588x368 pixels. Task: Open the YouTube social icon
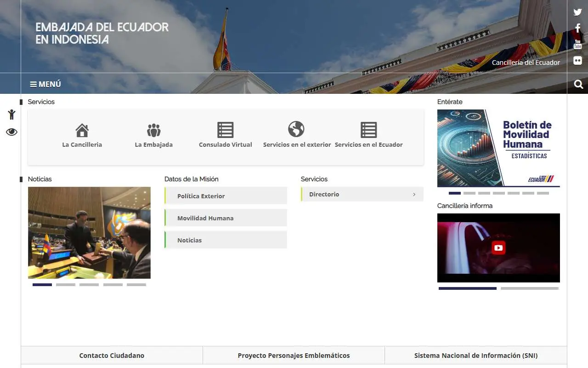click(577, 44)
